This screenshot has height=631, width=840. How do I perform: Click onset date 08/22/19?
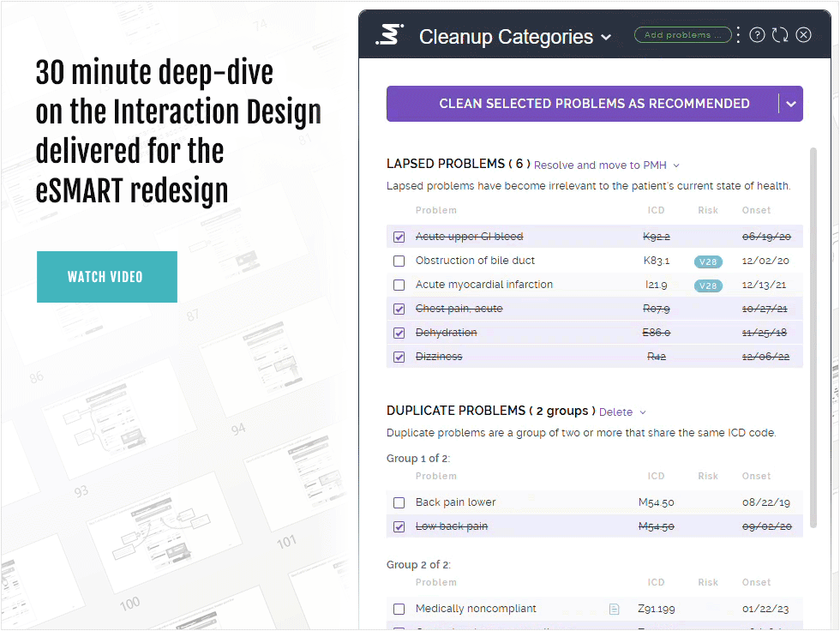coord(766,503)
